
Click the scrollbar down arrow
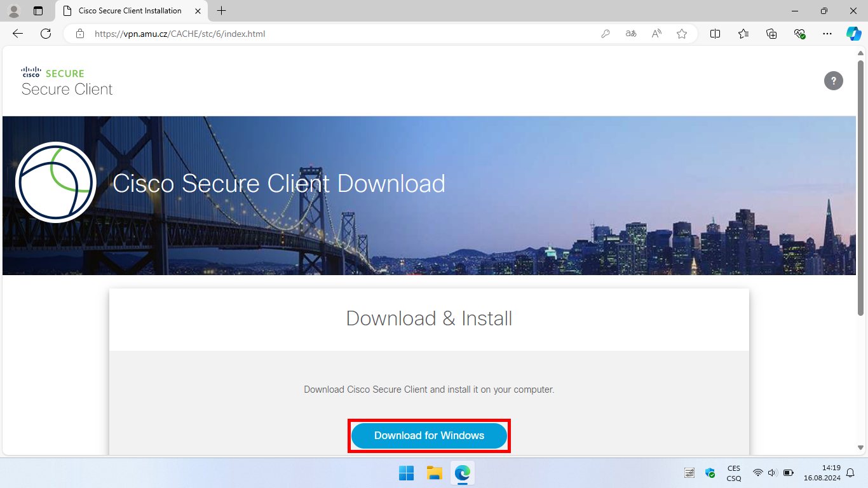tap(861, 448)
